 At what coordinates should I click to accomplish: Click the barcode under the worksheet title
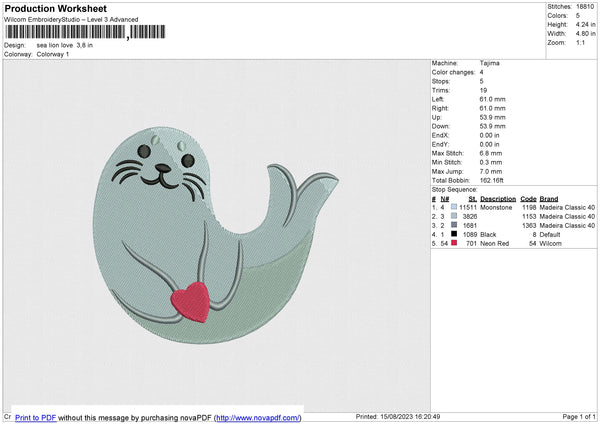pos(65,32)
